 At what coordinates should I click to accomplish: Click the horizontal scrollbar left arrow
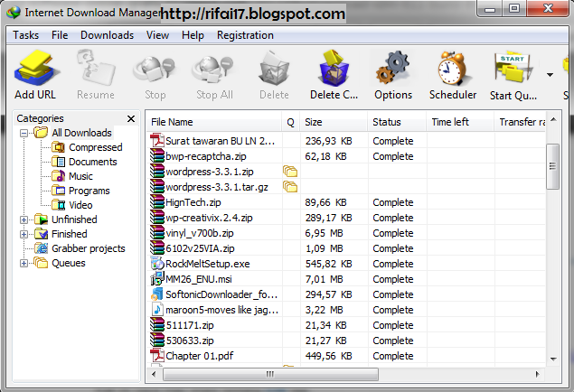[x=154, y=374]
